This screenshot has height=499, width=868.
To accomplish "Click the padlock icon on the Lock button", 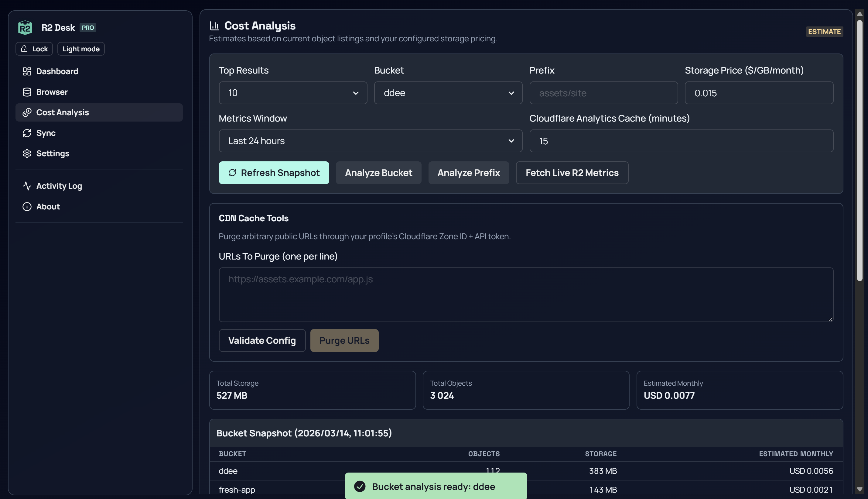I will [x=24, y=49].
